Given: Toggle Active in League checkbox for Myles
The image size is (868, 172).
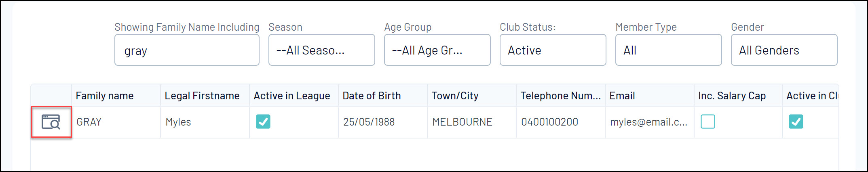Looking at the screenshot, I should (x=263, y=122).
